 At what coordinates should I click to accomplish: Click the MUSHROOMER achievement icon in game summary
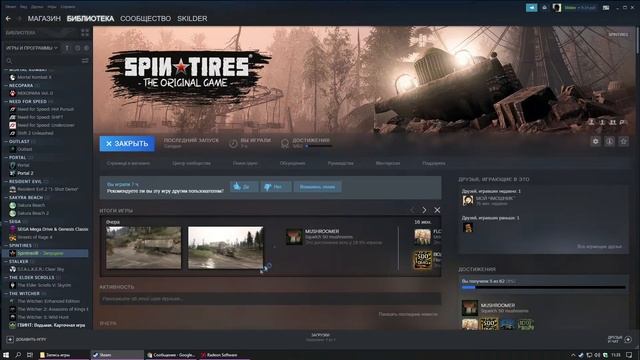click(x=294, y=237)
